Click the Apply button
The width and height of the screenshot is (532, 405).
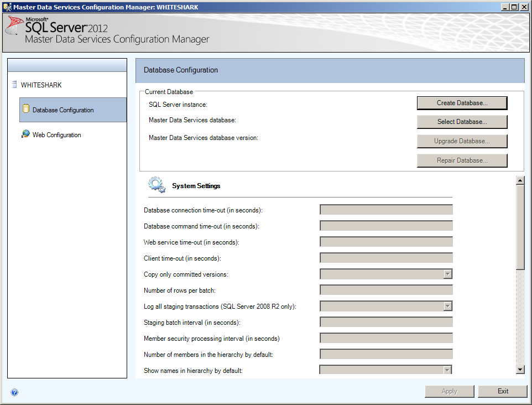[x=449, y=391]
